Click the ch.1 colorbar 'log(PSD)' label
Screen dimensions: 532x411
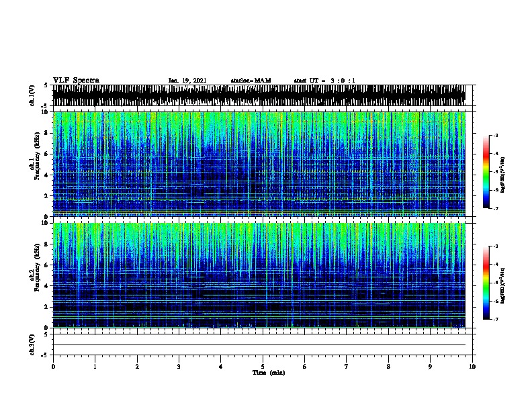503,175
